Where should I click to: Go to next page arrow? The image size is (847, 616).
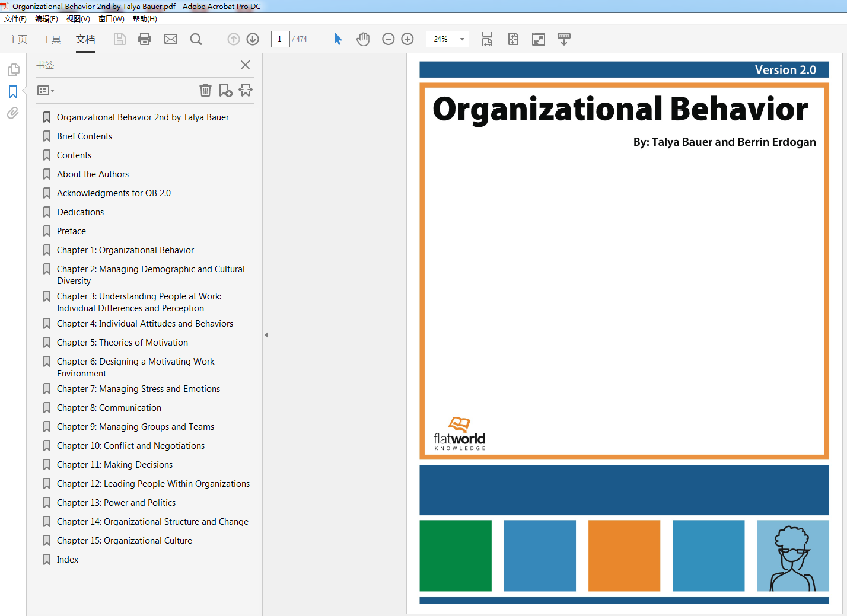click(253, 39)
